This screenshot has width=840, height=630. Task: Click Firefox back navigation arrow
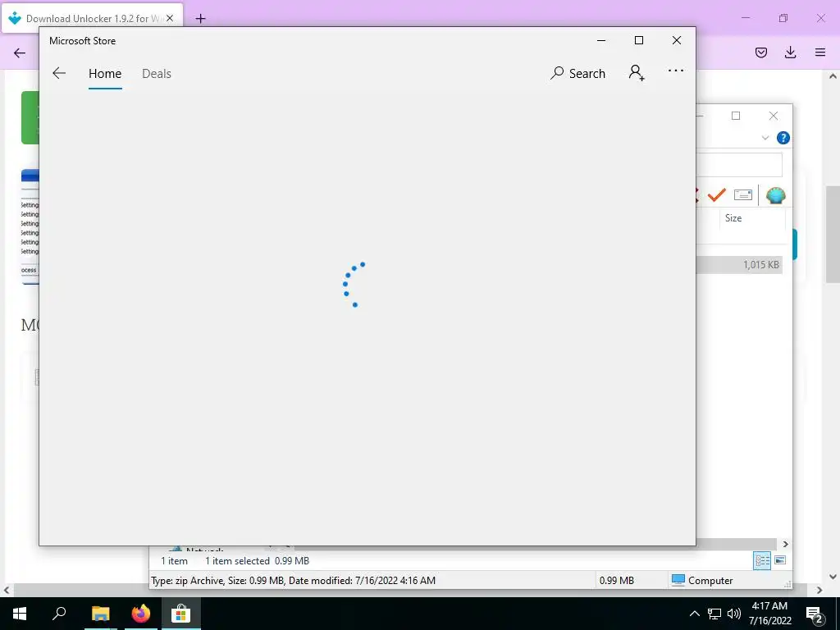point(20,52)
